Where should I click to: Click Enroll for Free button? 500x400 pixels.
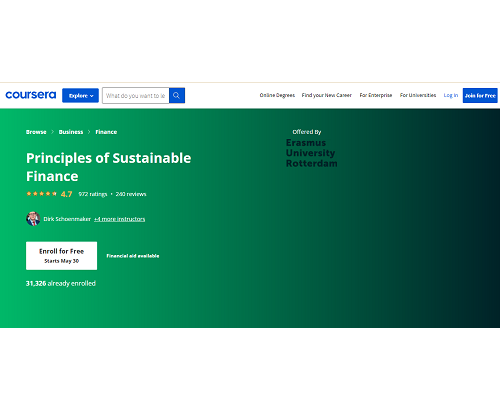(62, 256)
